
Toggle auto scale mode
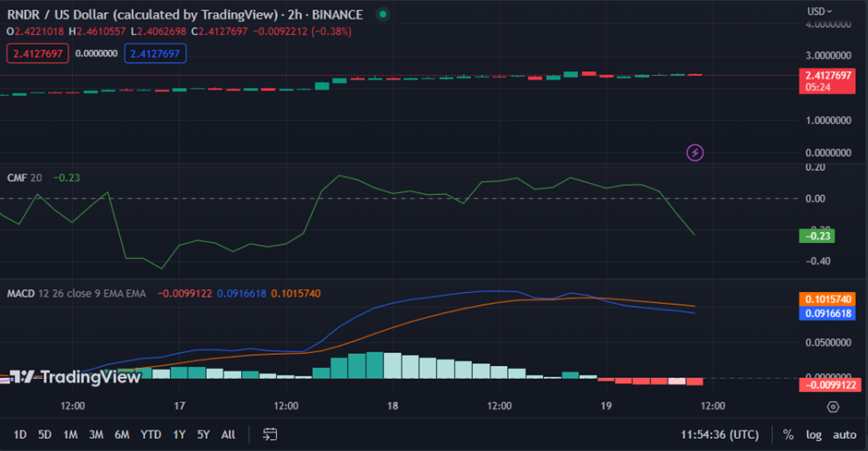[844, 435]
